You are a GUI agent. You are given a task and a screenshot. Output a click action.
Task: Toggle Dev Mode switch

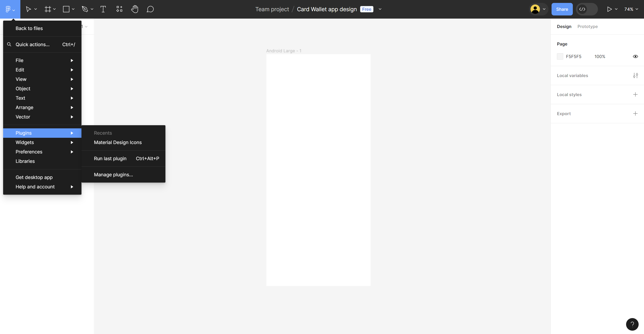point(586,9)
